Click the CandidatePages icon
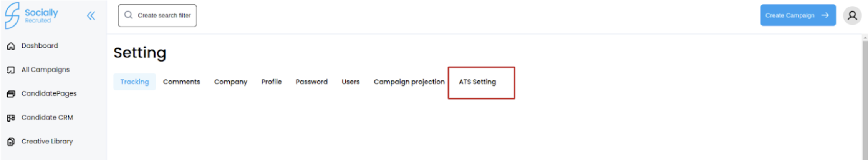 coord(11,94)
